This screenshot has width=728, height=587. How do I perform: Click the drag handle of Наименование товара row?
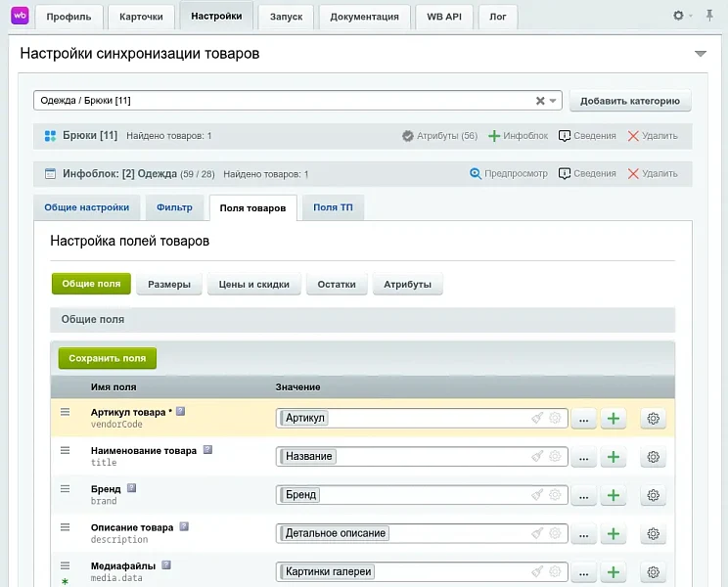[65, 451]
